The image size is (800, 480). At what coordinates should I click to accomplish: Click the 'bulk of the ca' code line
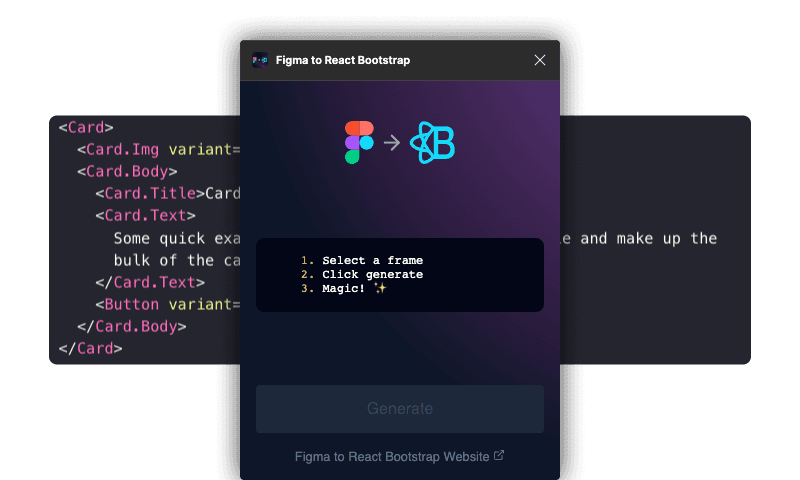177,260
